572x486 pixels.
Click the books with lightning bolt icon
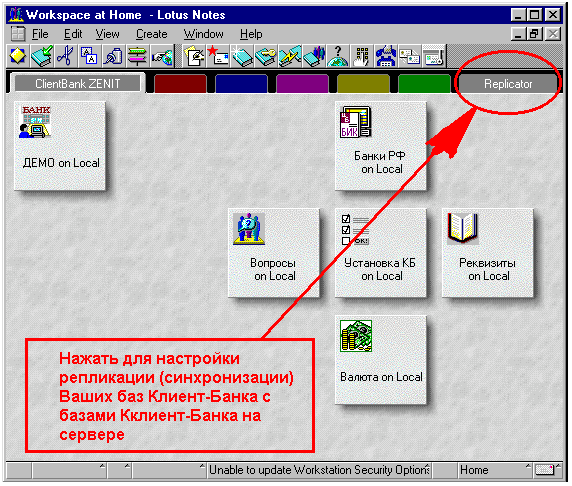tap(290, 57)
